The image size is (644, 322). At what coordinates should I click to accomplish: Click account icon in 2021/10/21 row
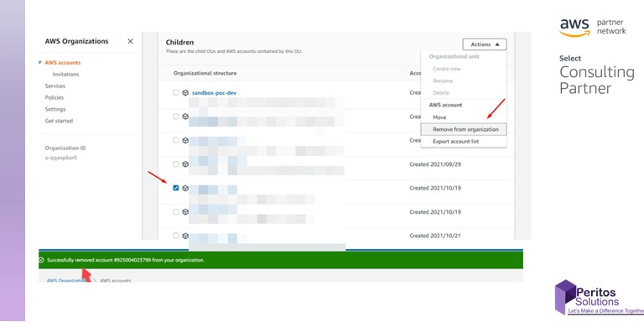pyautogui.click(x=185, y=236)
